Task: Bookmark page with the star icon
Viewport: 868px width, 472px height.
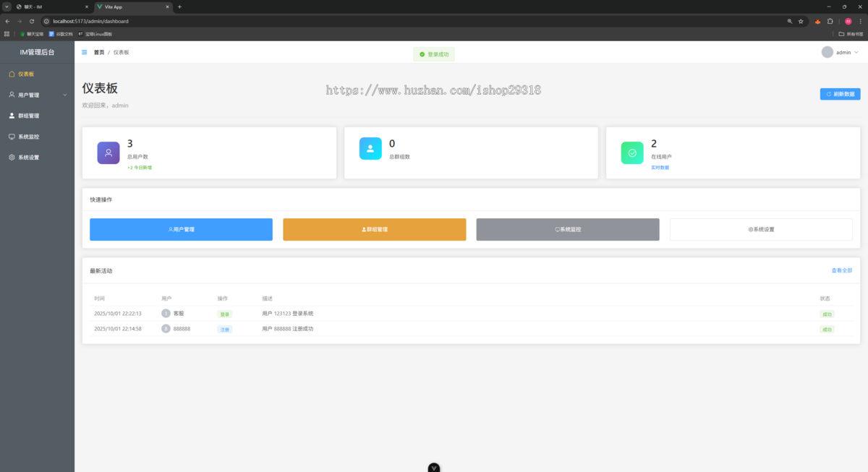Action: point(801,21)
